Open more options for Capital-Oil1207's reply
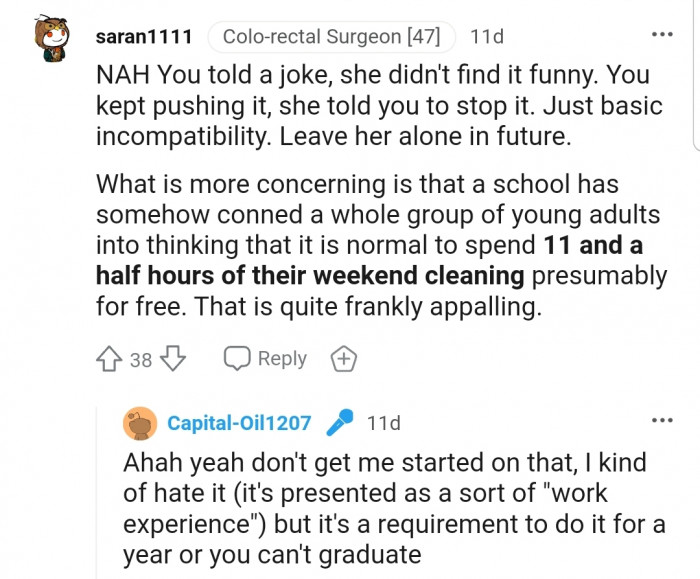The height and width of the screenshot is (579, 700). click(662, 420)
